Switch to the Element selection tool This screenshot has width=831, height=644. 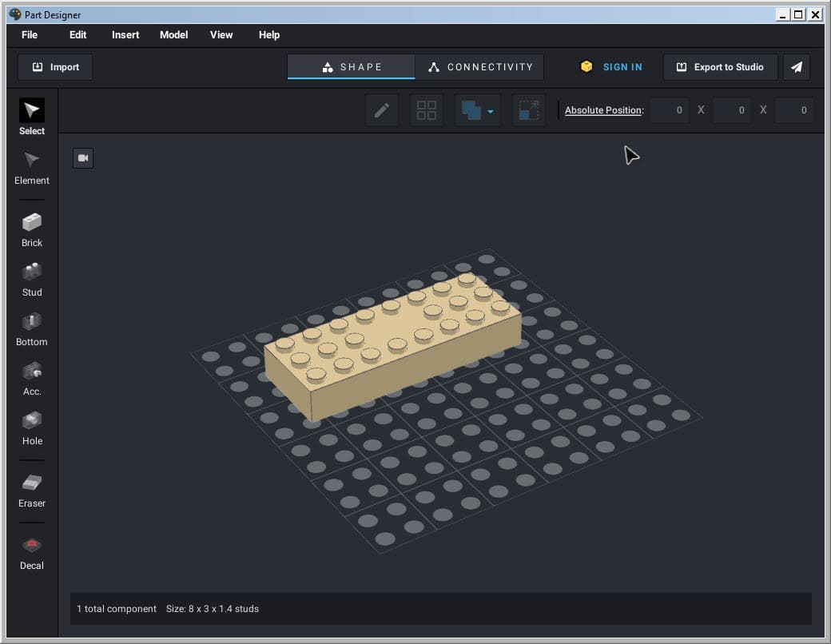click(x=32, y=168)
